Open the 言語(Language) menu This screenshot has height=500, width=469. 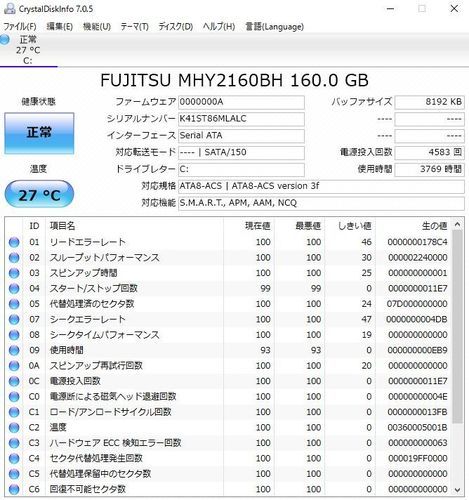coord(274,26)
